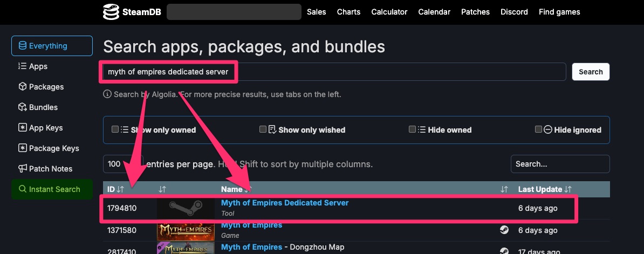Open the Patch Notes sidebar tab

click(52, 169)
